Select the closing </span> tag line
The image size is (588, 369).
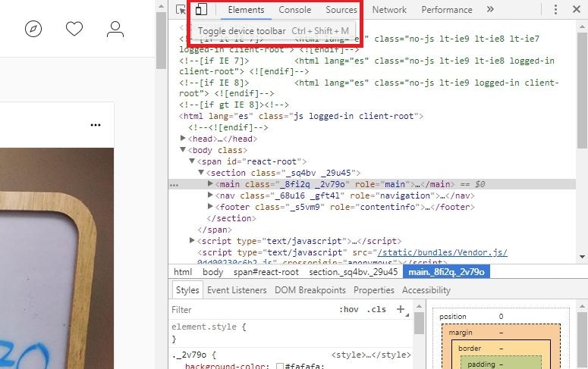[215, 230]
